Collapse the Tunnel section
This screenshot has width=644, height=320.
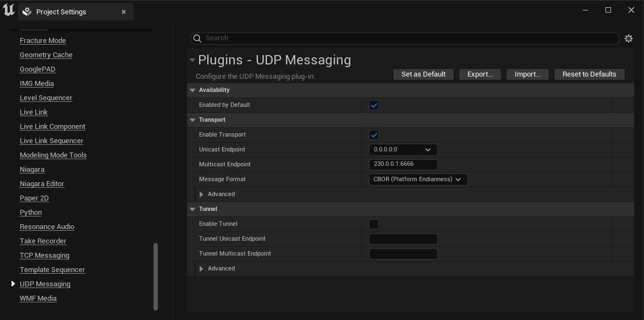point(192,209)
